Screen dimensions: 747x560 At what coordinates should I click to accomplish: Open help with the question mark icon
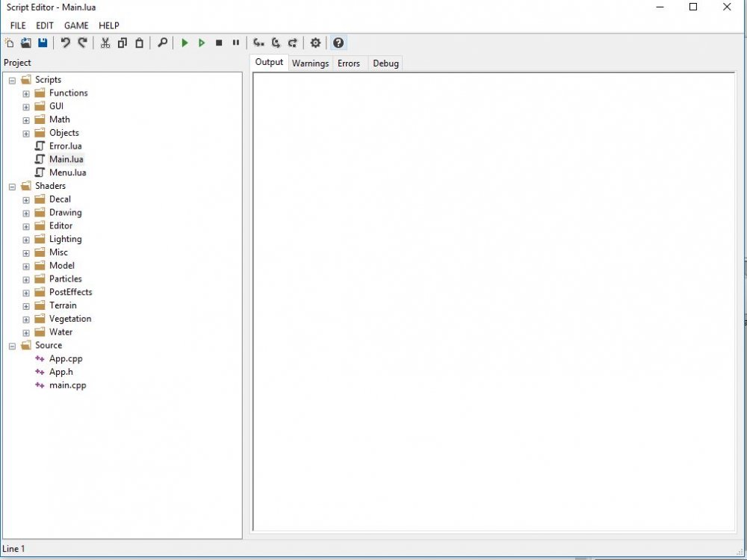tap(338, 43)
